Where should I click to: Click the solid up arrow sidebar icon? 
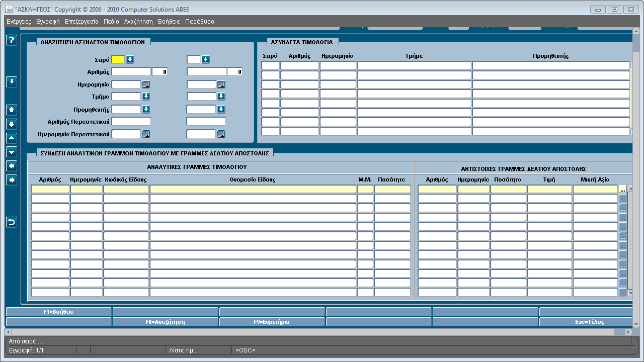coord(12,110)
